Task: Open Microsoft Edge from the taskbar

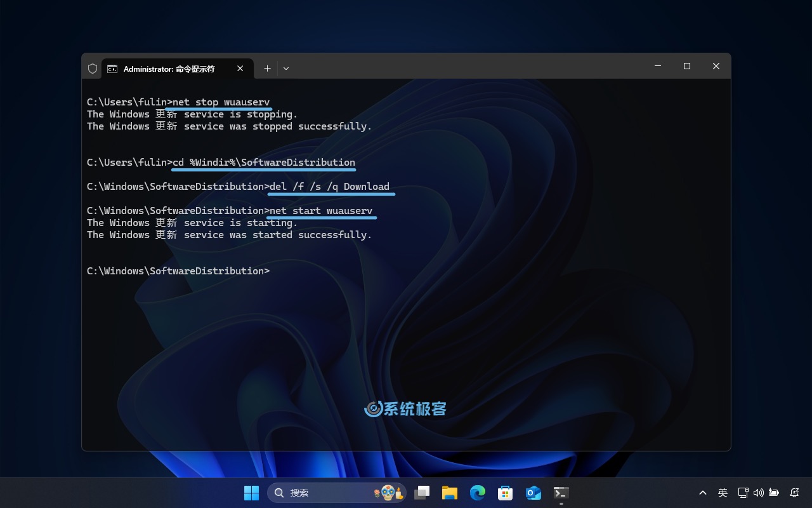Action: (x=477, y=492)
